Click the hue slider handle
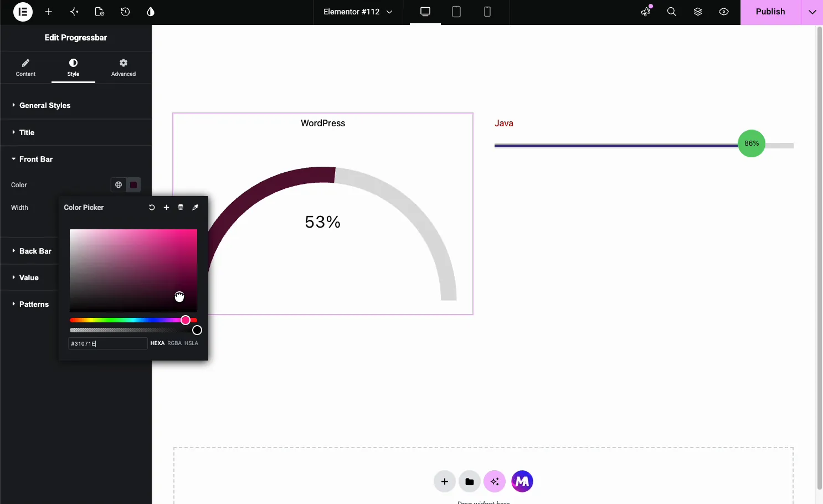The width and height of the screenshot is (823, 504). point(186,320)
